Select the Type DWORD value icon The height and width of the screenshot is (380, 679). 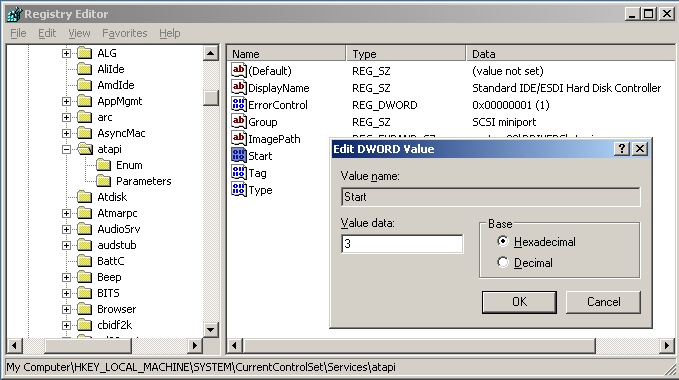(239, 190)
